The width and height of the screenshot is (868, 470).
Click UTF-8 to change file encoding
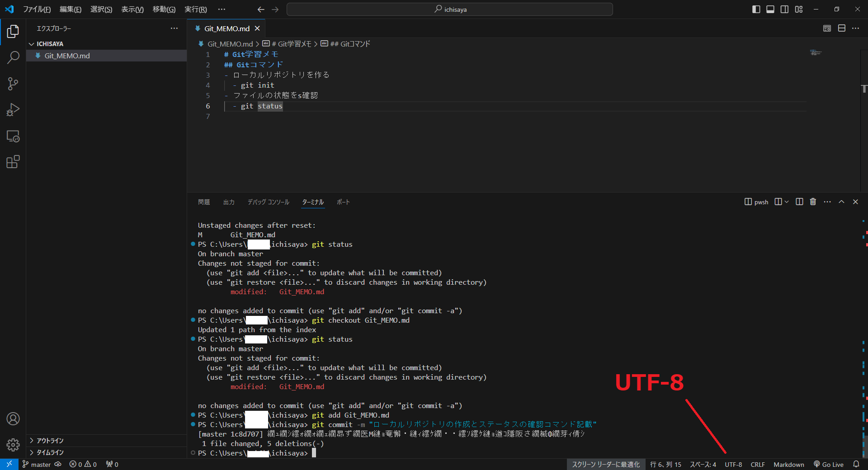[733, 464]
